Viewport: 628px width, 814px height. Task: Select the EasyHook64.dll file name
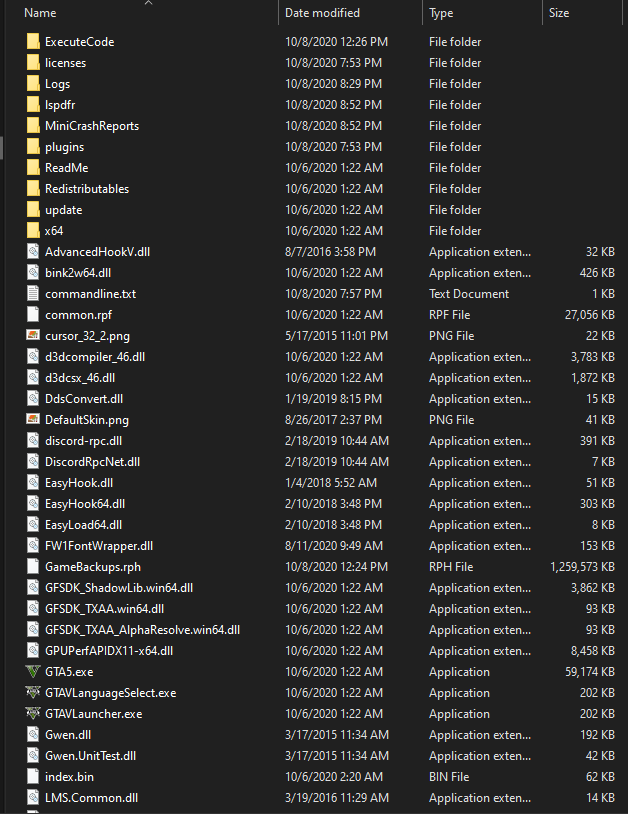85,504
